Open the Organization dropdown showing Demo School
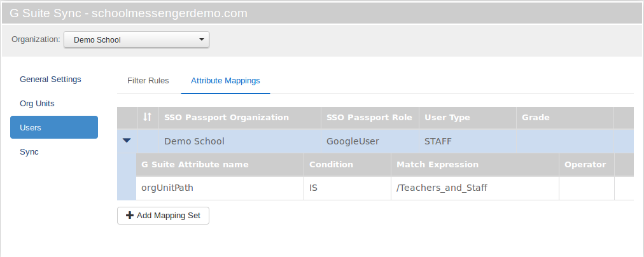This screenshot has height=257, width=644. click(136, 40)
